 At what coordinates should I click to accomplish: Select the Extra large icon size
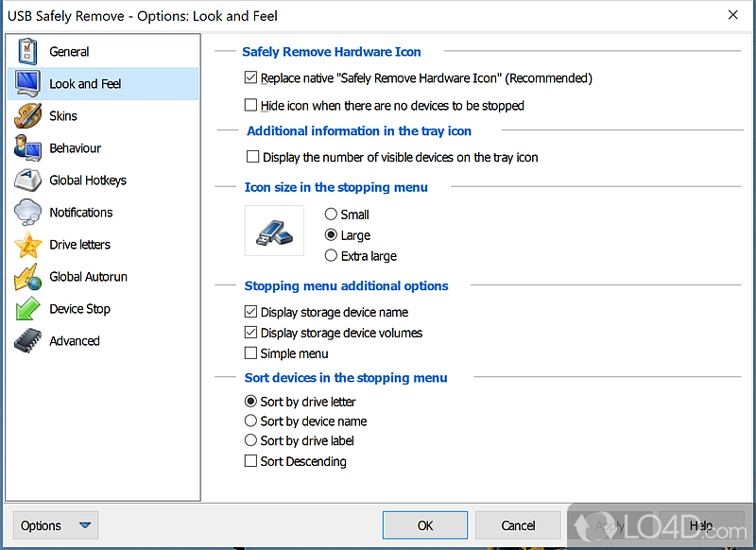point(330,255)
